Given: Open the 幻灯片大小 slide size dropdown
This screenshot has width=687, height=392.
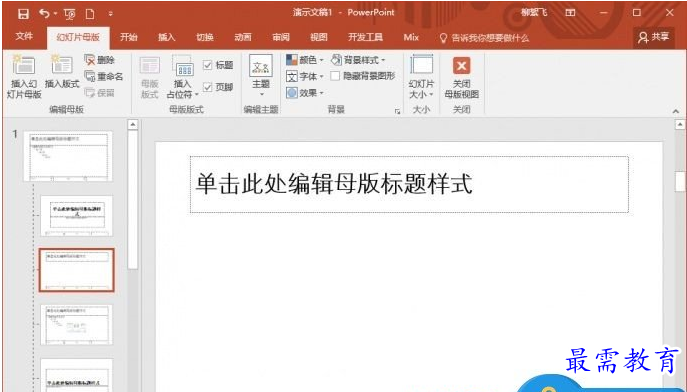Looking at the screenshot, I should [x=421, y=77].
